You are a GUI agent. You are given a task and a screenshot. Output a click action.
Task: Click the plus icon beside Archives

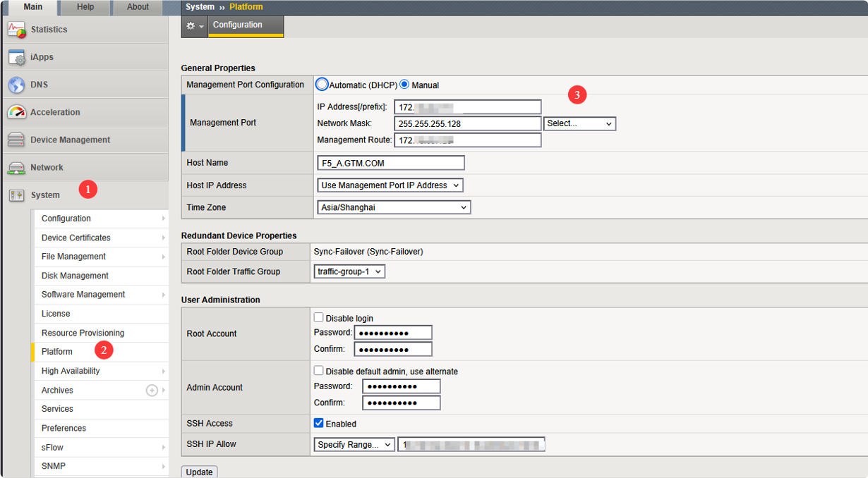point(152,390)
